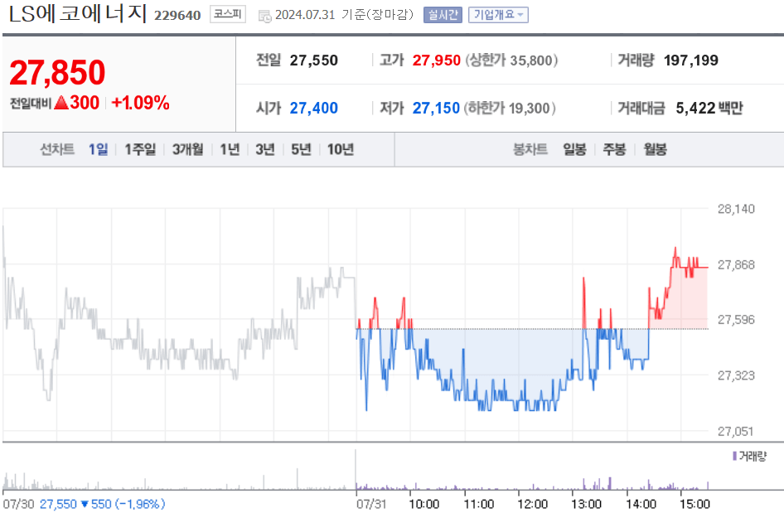Click the 선차트 label
Image resolution: width=784 pixels, height=532 pixels.
(57, 149)
